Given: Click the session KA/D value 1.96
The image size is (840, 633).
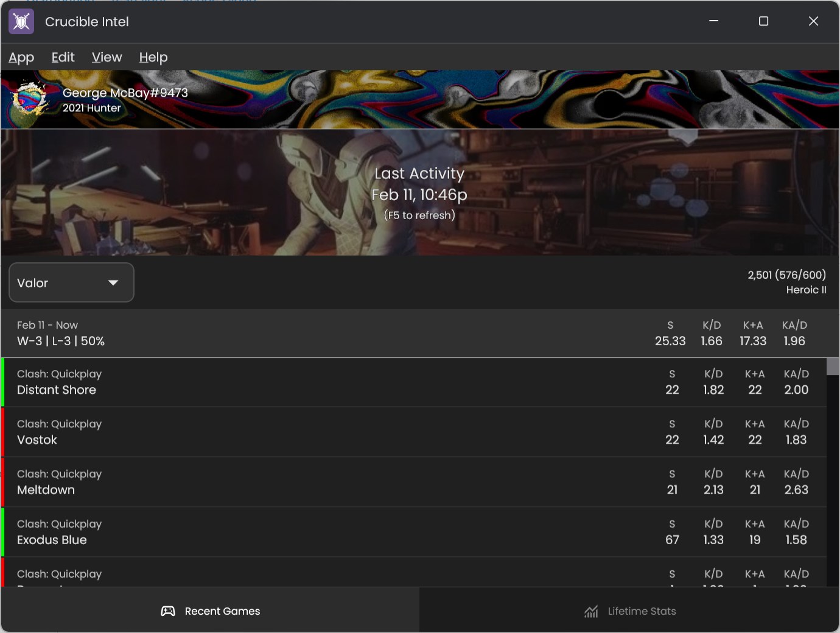Looking at the screenshot, I should pos(794,341).
